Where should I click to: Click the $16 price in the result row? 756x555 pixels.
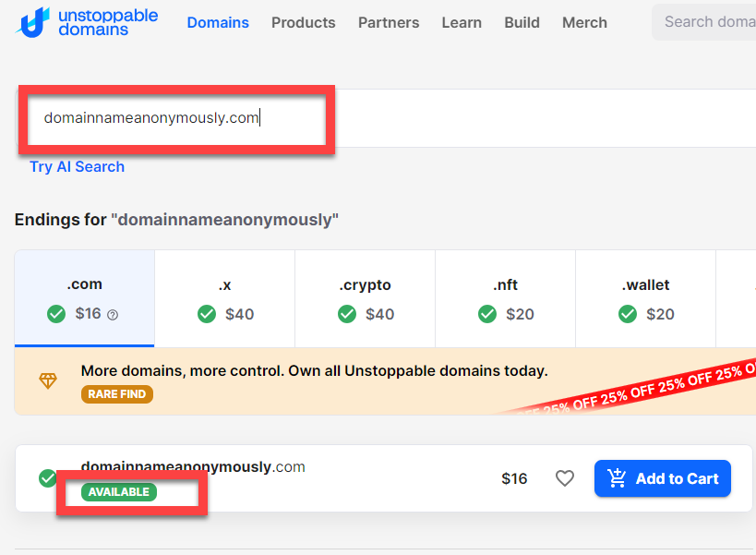[x=514, y=478]
